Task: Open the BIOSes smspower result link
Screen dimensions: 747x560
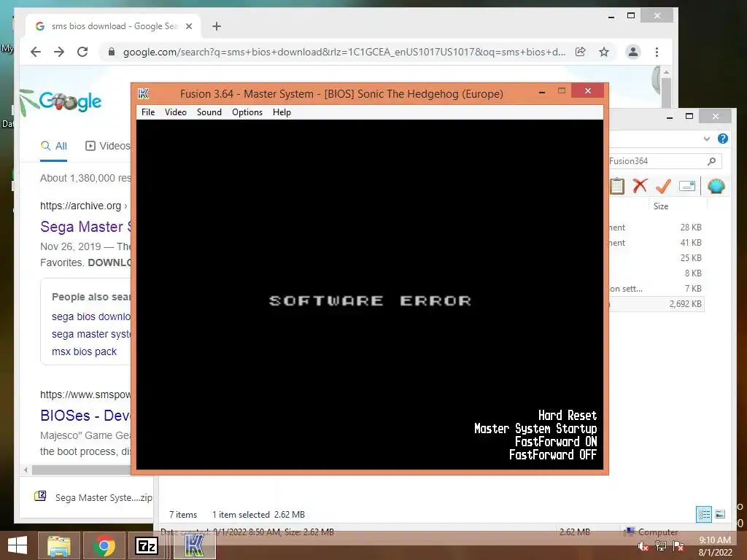Action: (x=85, y=416)
